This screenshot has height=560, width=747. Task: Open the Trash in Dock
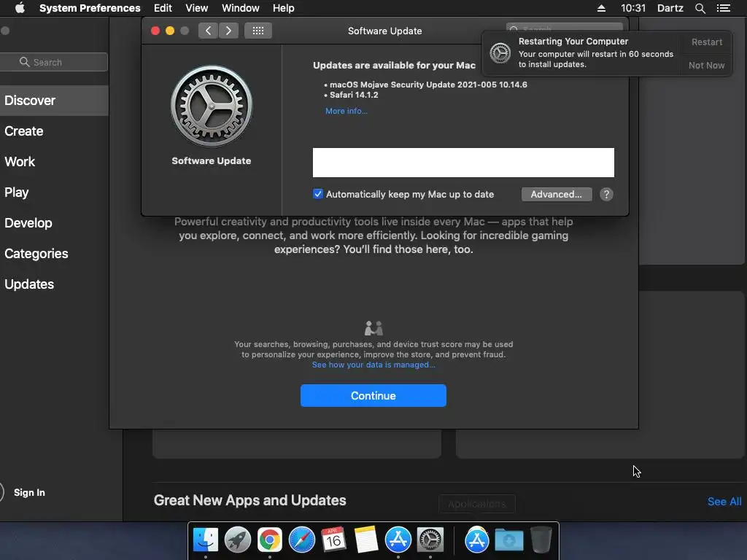(x=541, y=540)
